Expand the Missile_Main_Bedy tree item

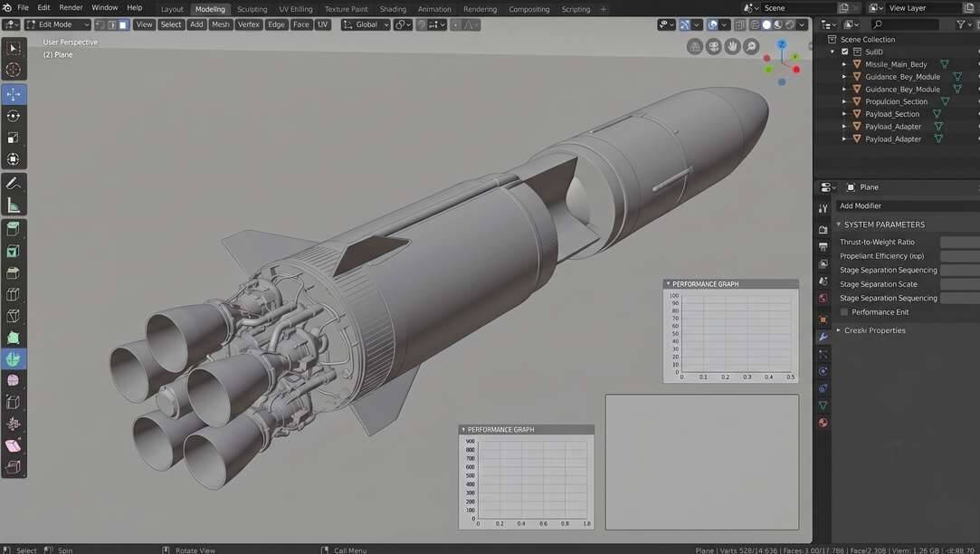pyautogui.click(x=844, y=64)
